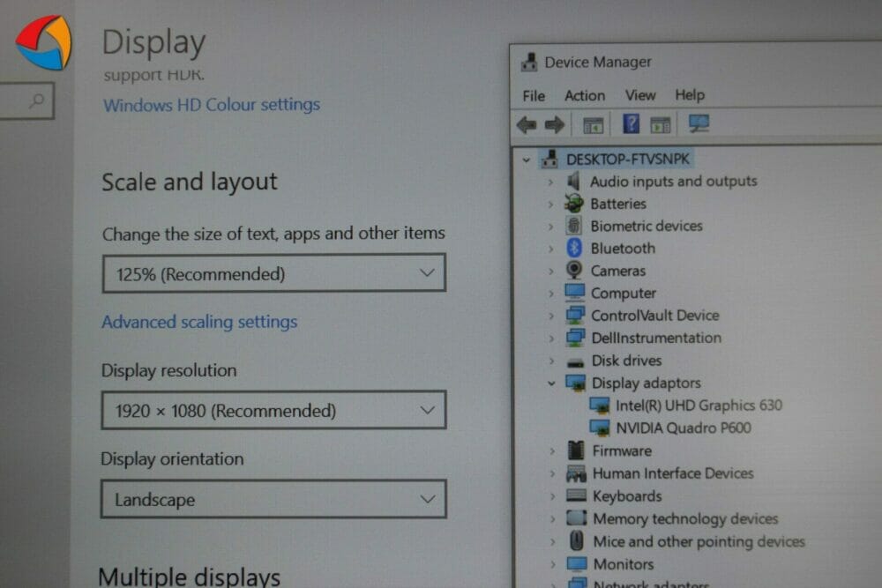Click the DellInstrumentation icon

click(x=575, y=338)
